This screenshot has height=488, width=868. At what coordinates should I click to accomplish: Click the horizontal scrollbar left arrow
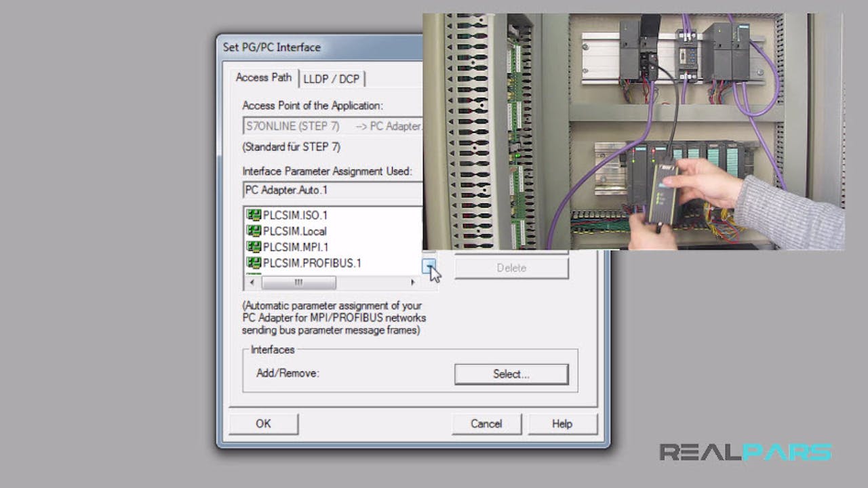point(252,283)
